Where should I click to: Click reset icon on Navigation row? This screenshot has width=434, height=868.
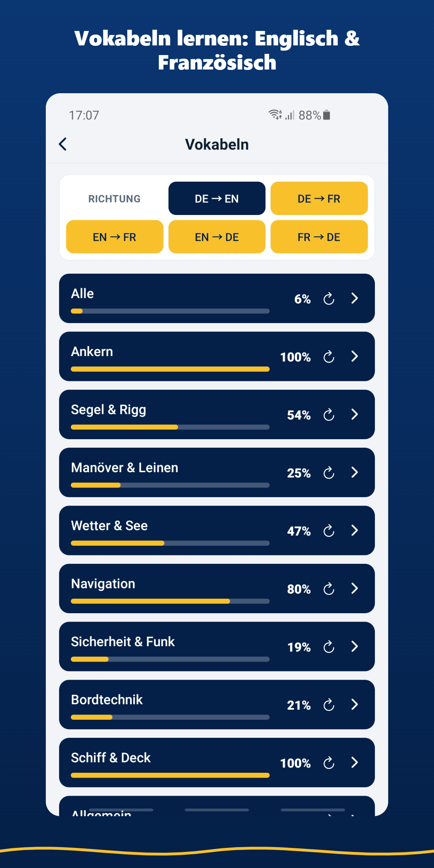coord(329,589)
